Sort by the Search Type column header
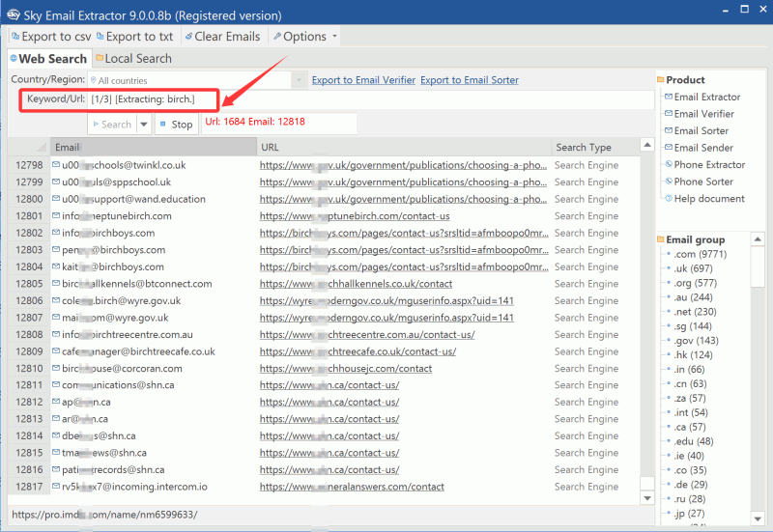This screenshot has width=773, height=532. pos(595,148)
